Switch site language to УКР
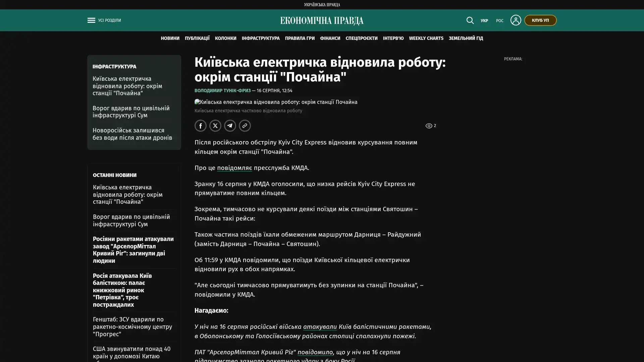644x362 pixels. coord(484,21)
